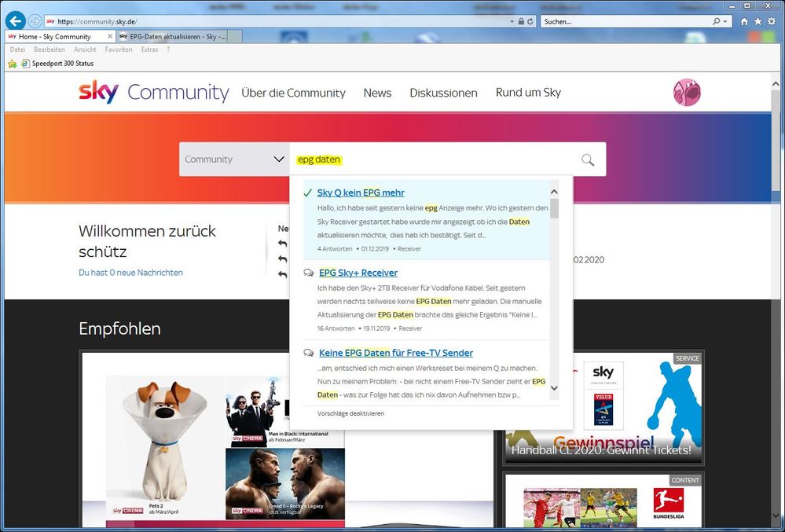Click the pink user avatar icon
The height and width of the screenshot is (532, 785).
(687, 93)
